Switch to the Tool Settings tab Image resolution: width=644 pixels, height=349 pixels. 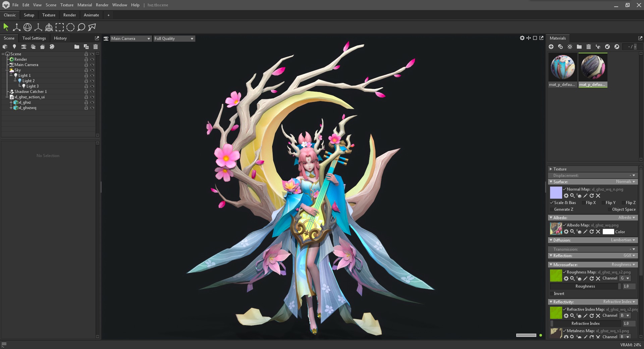34,38
